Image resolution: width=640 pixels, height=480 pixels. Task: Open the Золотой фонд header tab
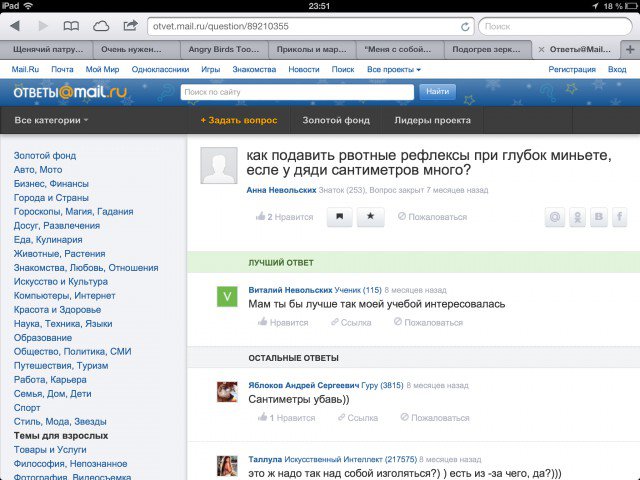click(x=335, y=121)
